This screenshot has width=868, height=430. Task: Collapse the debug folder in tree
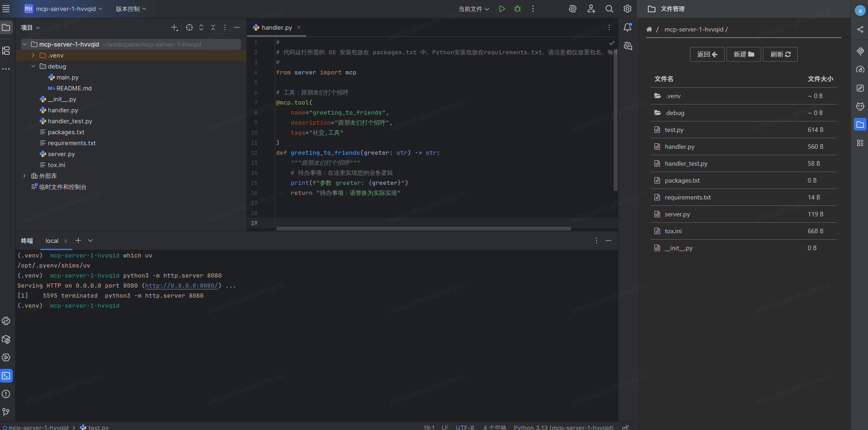pos(33,66)
